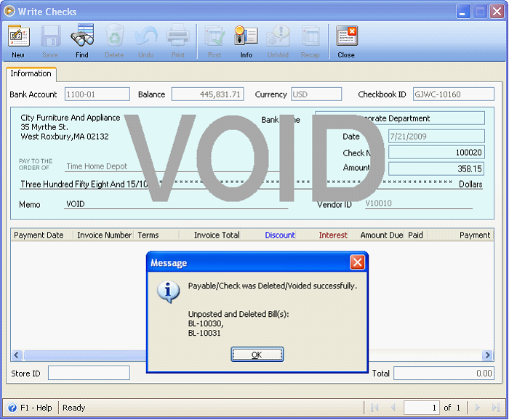Click the F1 Help question icon
This screenshot has height=420, width=509.
pos(12,408)
